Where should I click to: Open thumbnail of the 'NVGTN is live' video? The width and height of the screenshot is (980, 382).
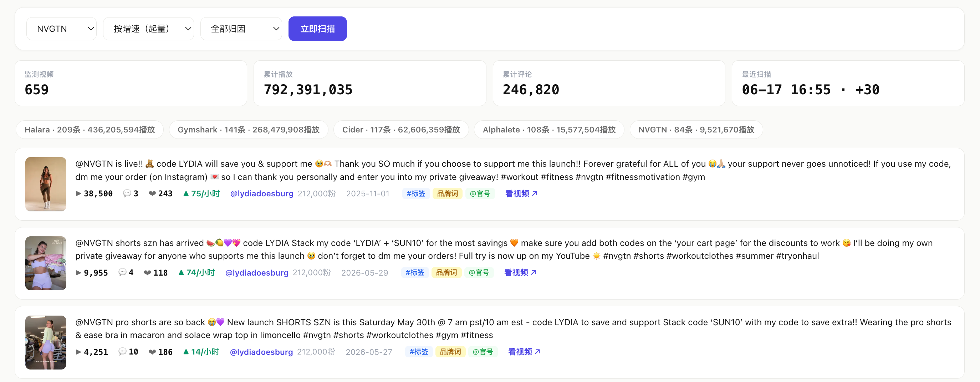(46, 184)
